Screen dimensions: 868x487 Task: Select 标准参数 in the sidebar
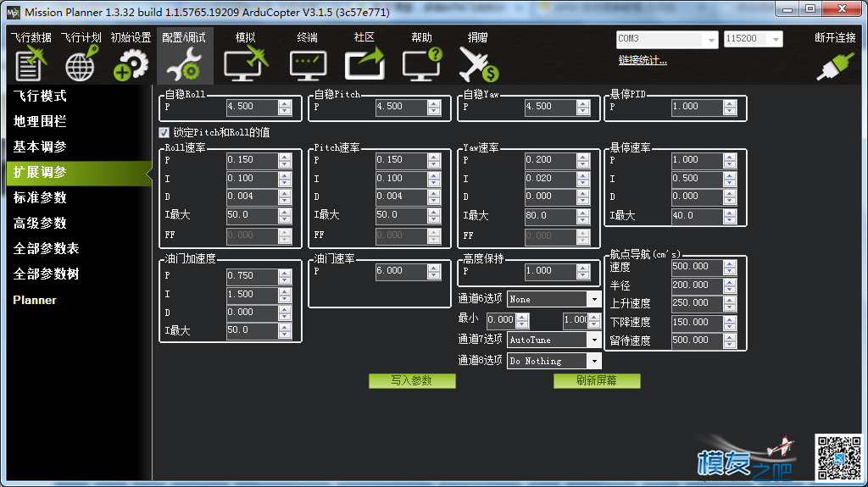[40, 197]
